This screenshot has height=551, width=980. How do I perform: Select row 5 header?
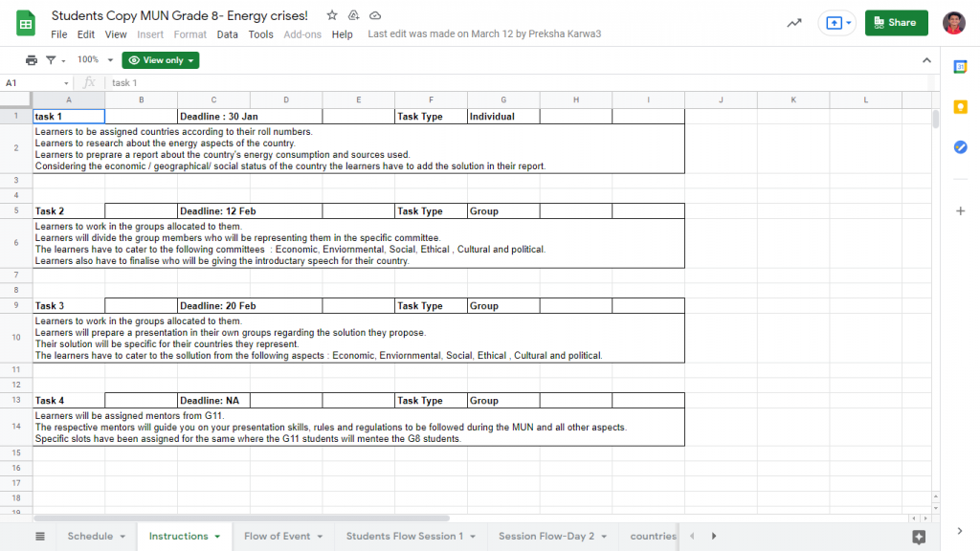click(16, 211)
